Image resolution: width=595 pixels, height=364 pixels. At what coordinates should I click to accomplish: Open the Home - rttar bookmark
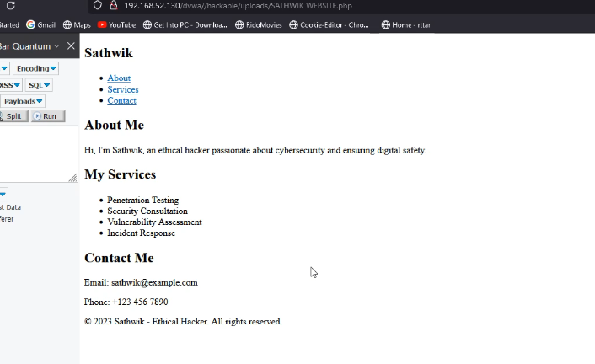coord(406,25)
